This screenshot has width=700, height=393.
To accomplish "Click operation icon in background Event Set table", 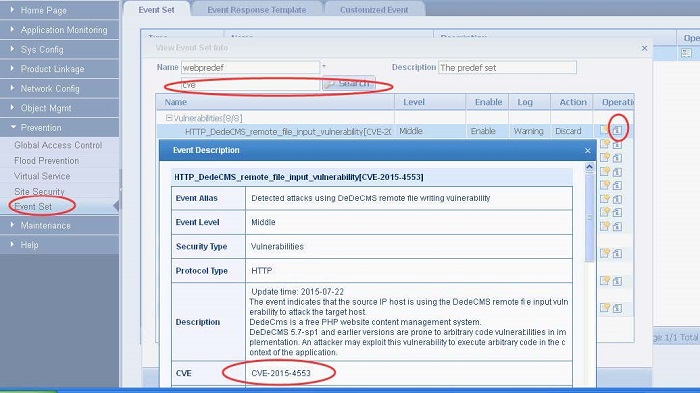I will tap(686, 53).
